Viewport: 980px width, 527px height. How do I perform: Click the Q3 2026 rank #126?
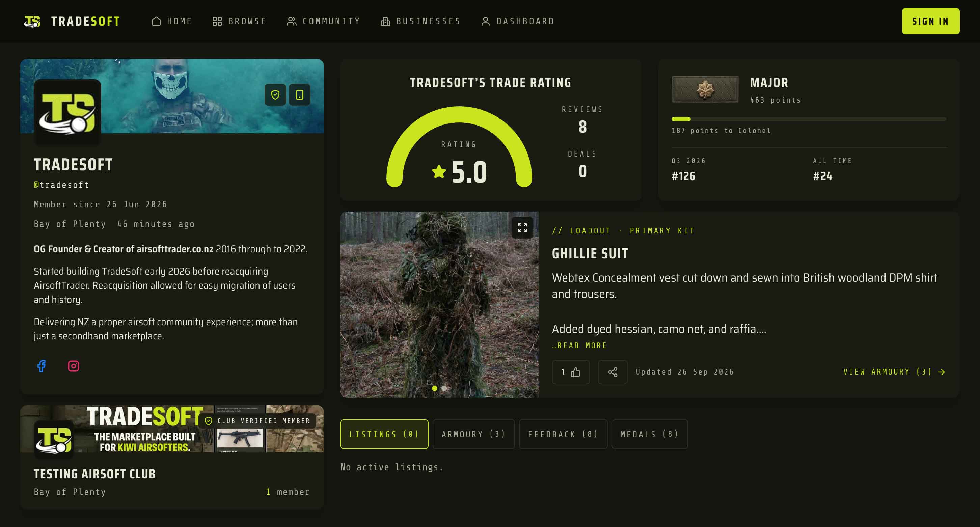(684, 176)
